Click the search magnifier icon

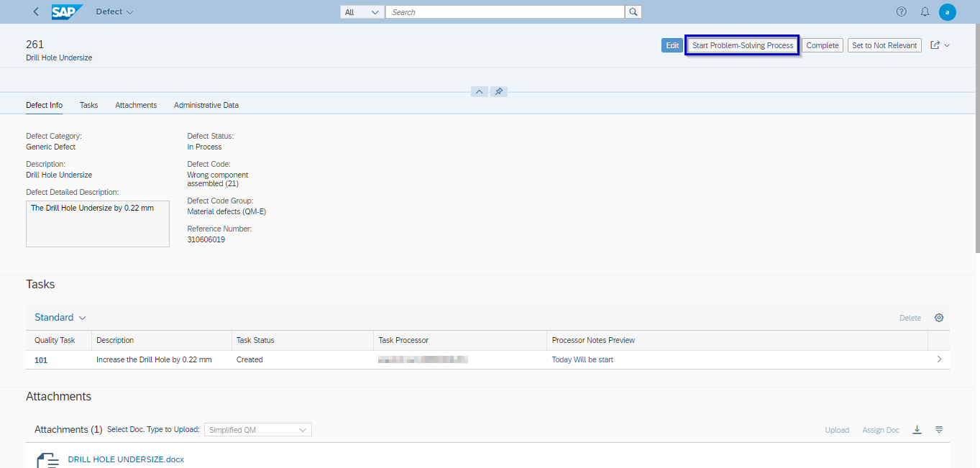click(x=632, y=12)
